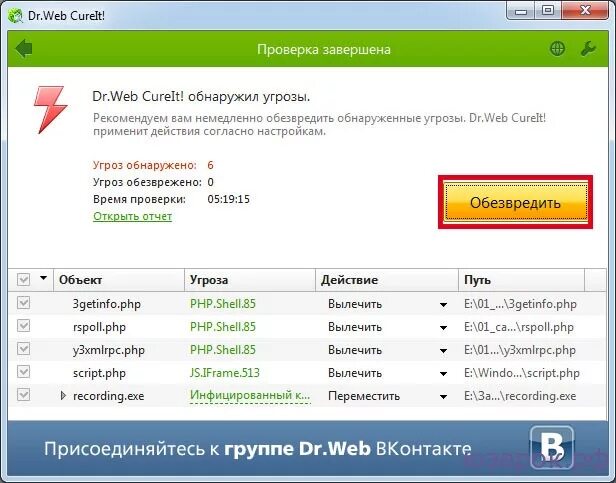Viewport: 616px width, 483px height.
Task: Click the scan time value 05:19:15
Action: (229, 199)
